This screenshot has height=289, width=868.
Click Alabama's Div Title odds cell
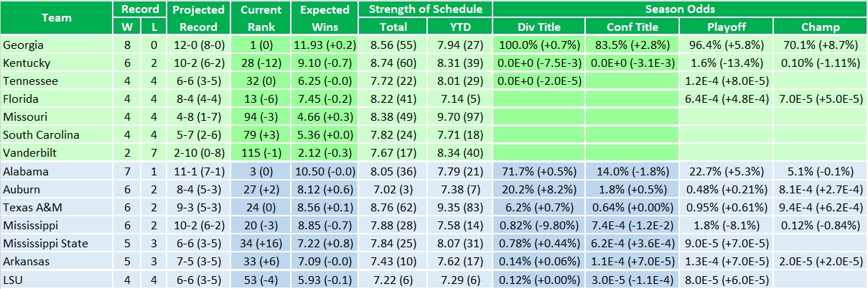pyautogui.click(x=538, y=171)
